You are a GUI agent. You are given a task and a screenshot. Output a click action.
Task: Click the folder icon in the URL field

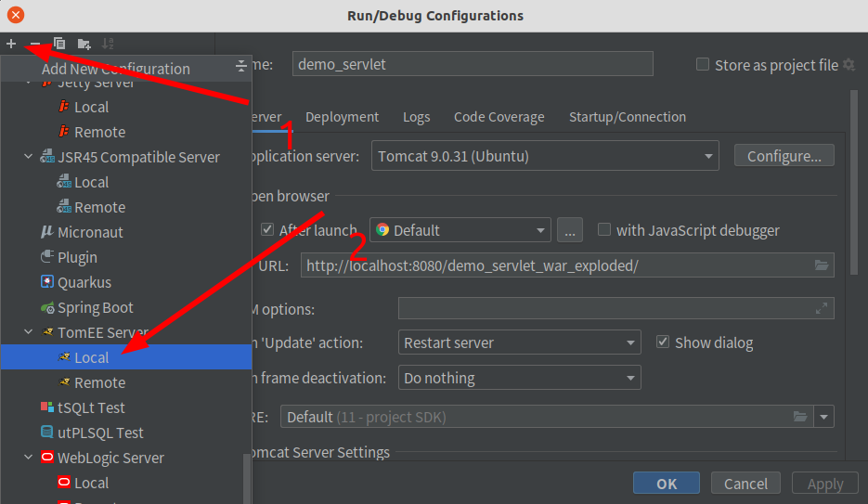[822, 265]
